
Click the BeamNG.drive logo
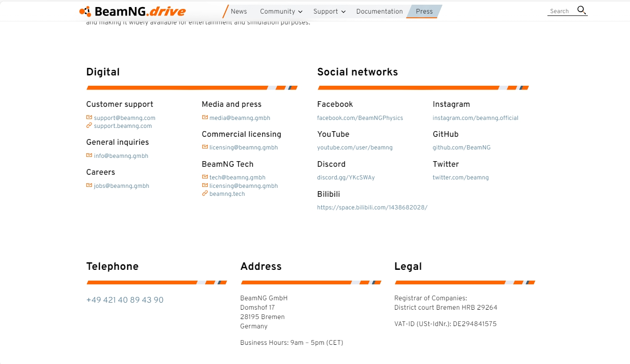pyautogui.click(x=133, y=11)
